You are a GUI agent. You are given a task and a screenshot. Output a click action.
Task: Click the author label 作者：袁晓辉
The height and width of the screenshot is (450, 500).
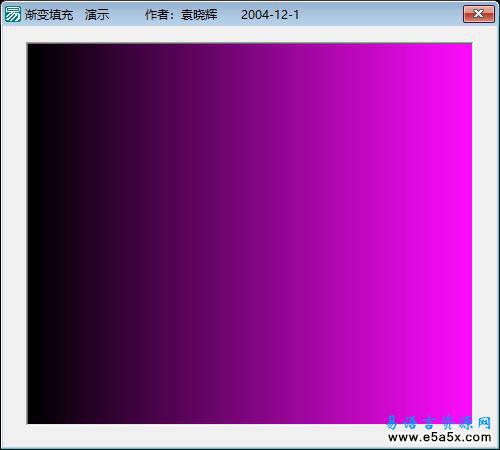[181, 15]
